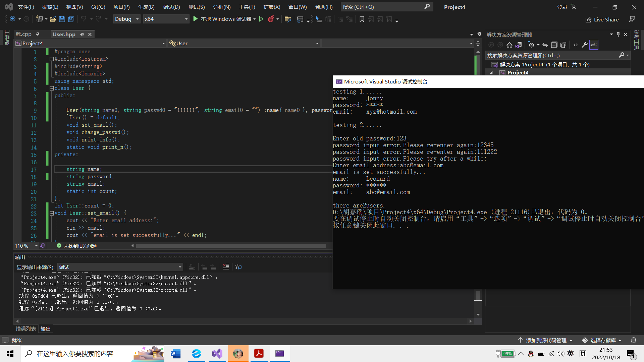Click the Save All toolbar icon
The image size is (644, 362).
[71, 19]
